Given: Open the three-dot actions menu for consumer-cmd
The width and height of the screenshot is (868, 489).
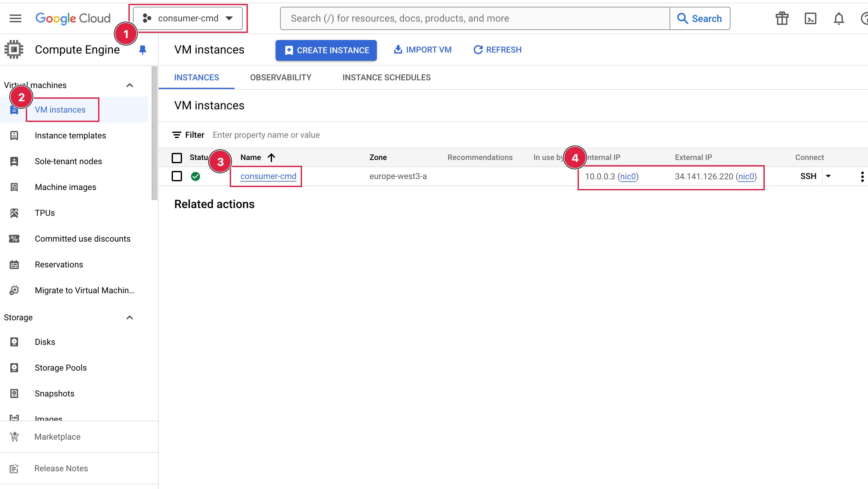Looking at the screenshot, I should tap(862, 176).
